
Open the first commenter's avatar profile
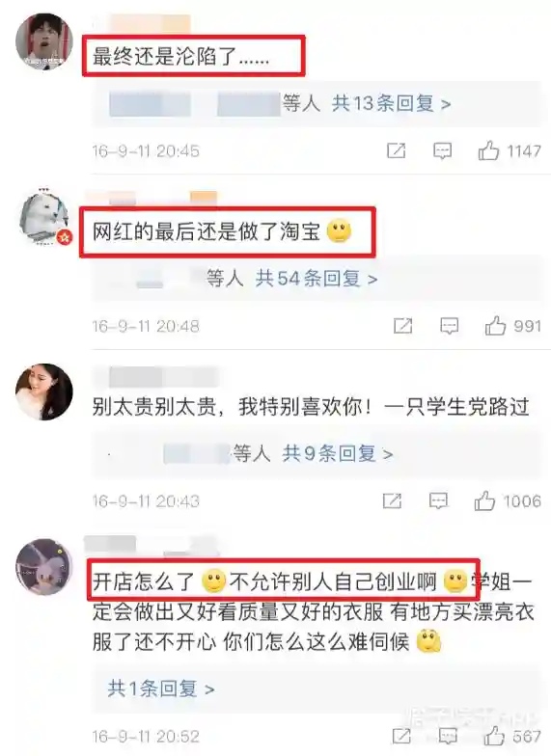[x=44, y=41]
